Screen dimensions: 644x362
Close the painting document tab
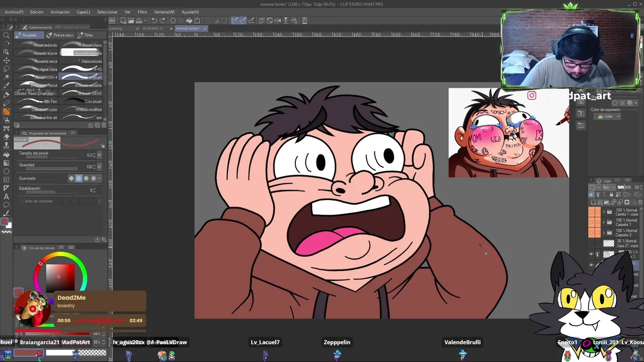coord(138,29)
